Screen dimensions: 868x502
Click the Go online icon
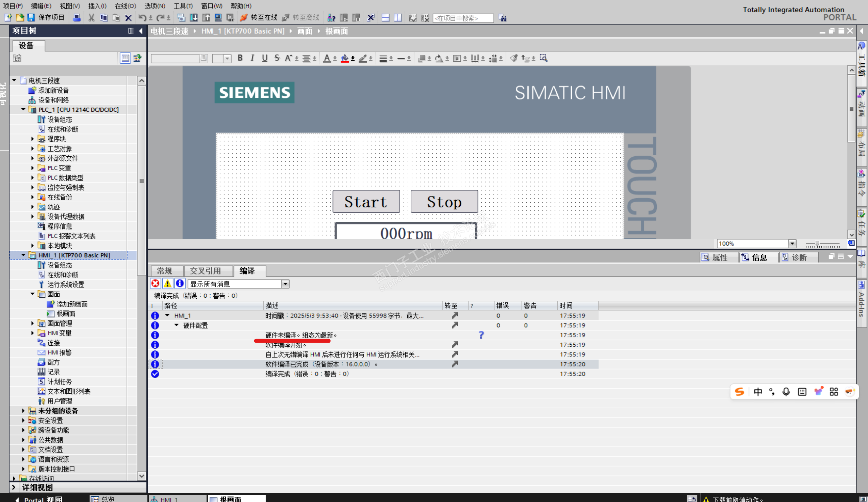(x=244, y=18)
